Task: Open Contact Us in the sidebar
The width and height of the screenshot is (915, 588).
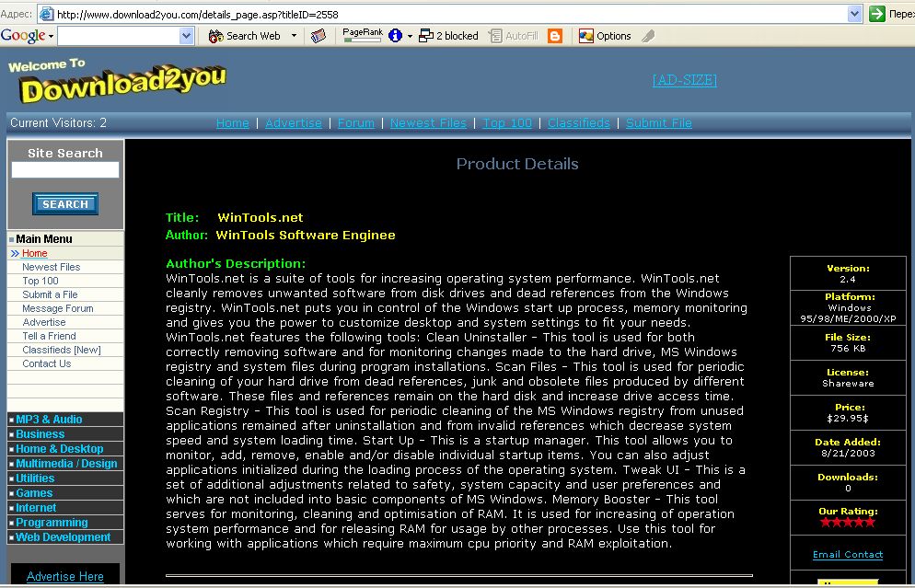Action: click(x=47, y=364)
